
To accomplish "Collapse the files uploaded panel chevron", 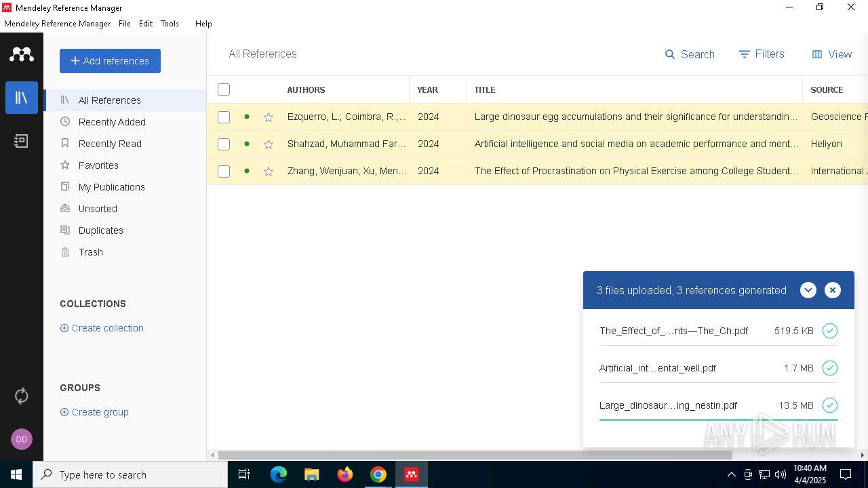I will (808, 290).
